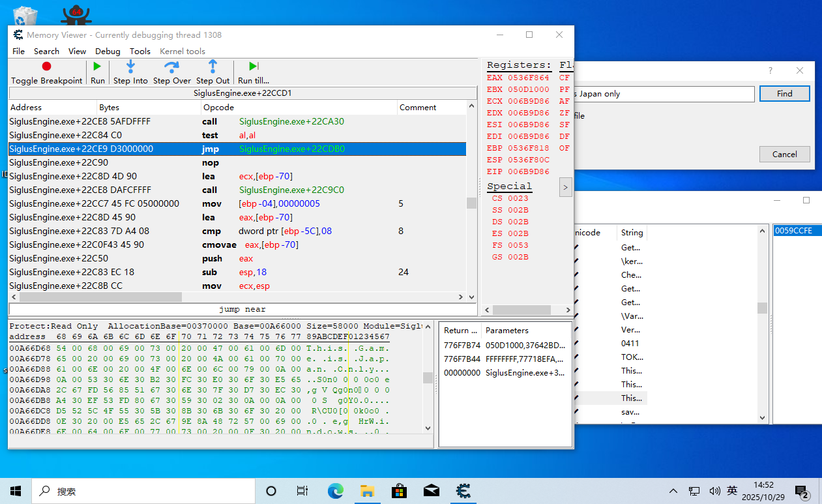
Task: Open Microsoft Edge from the taskbar
Action: tap(335, 490)
